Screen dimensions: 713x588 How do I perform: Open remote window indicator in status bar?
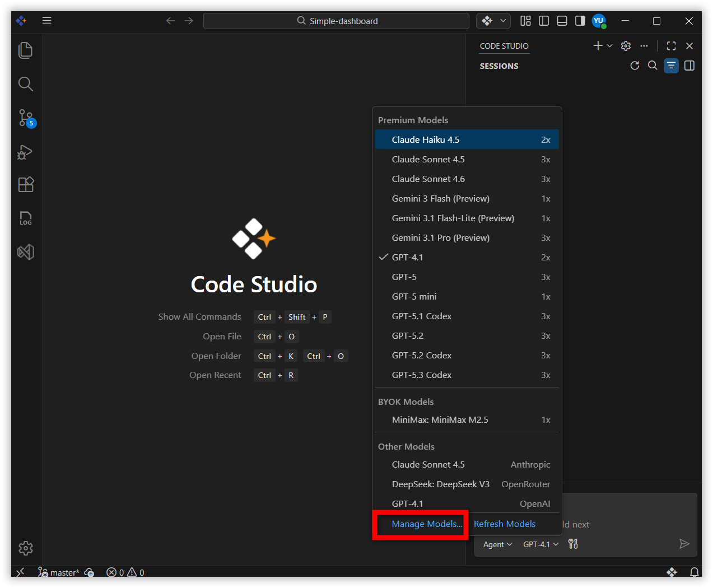(x=20, y=572)
